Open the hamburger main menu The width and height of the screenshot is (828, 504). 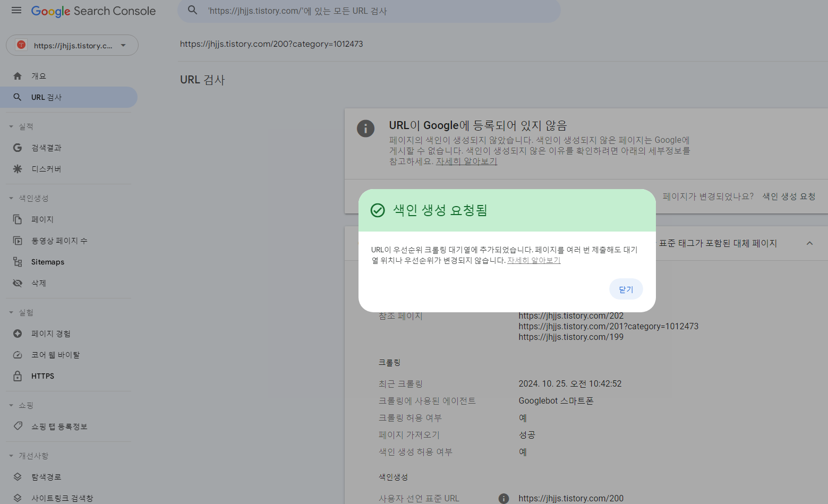(16, 11)
